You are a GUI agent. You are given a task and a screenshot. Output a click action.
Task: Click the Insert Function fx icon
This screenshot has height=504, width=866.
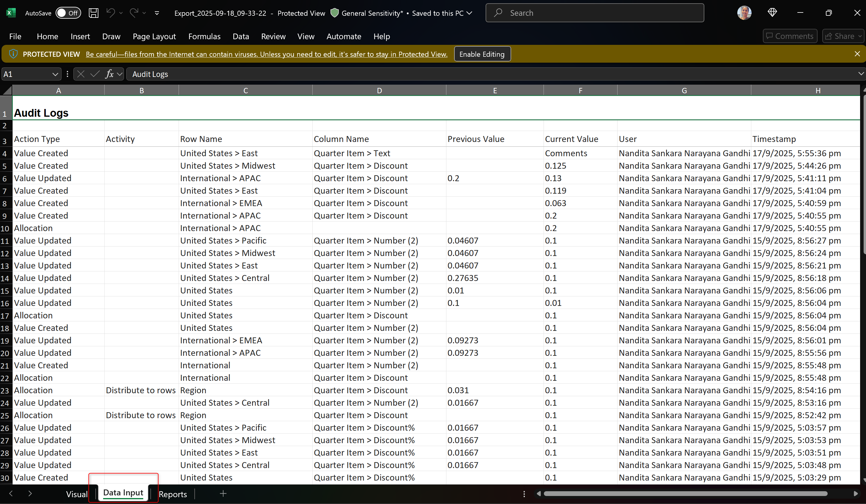109,74
